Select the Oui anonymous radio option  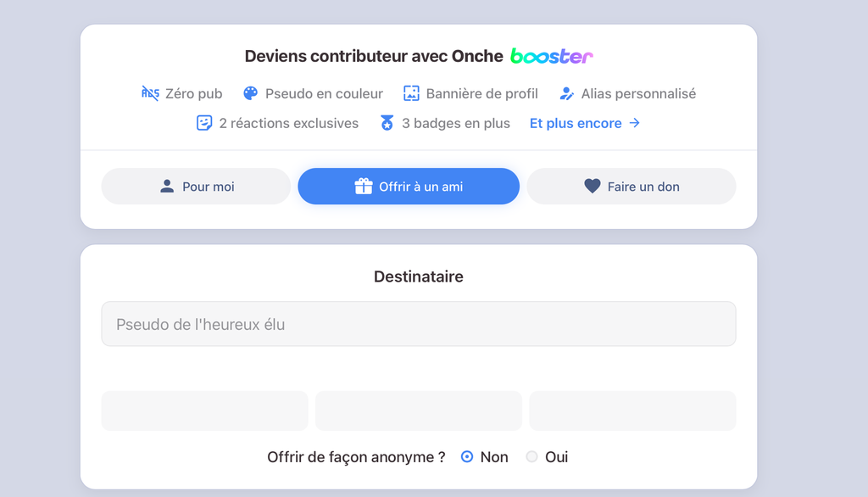click(531, 456)
